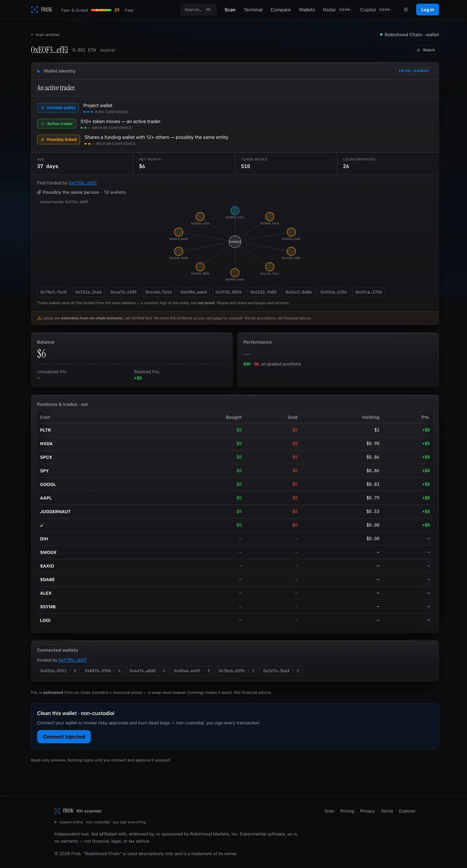Viewport: 467px width, 868px height.
Task: Open the Compare tab
Action: (x=280, y=10)
